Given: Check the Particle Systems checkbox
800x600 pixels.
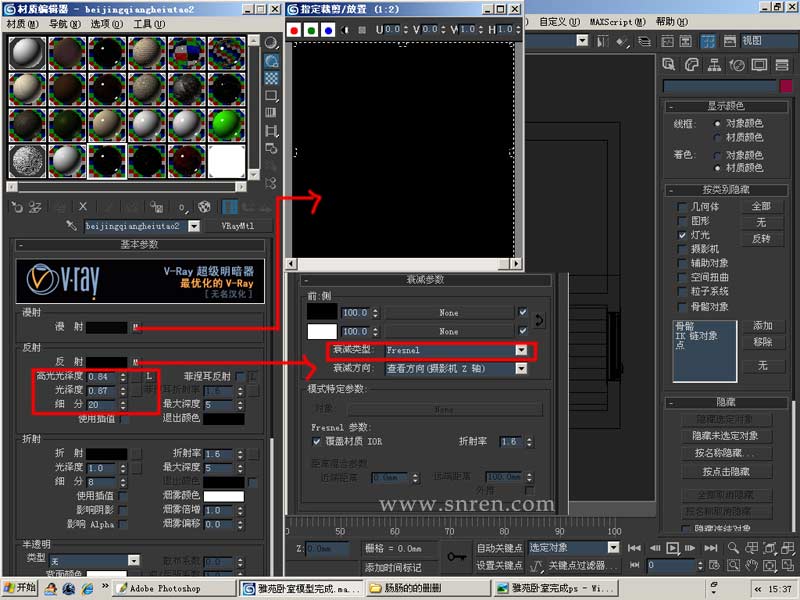Looking at the screenshot, I should point(682,291).
